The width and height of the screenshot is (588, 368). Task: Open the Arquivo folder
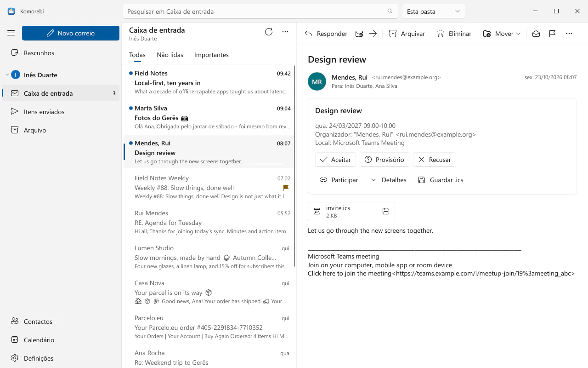pyautogui.click(x=61, y=130)
